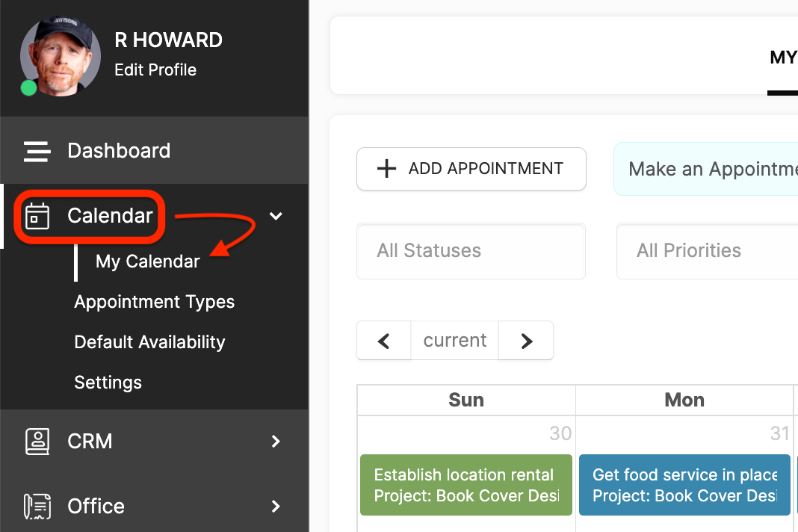Open the green Establish location rental event
Screen dimensions: 798x532
coord(466,485)
